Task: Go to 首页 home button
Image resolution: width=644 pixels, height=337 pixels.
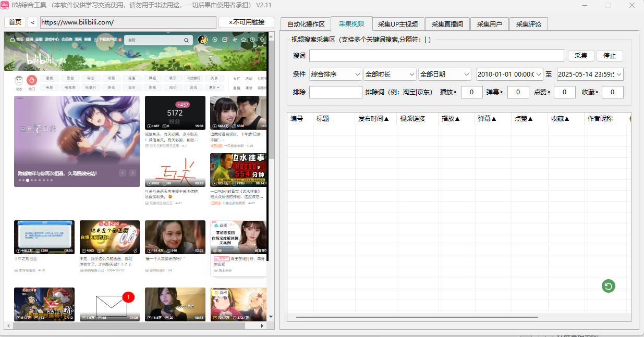Action: tap(15, 22)
